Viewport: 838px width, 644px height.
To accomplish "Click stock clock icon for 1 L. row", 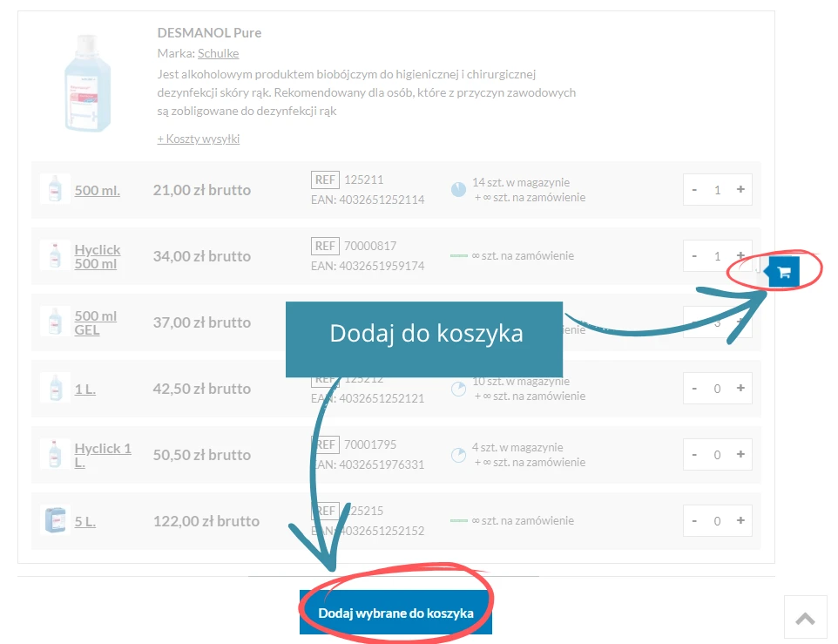I will point(458,389).
